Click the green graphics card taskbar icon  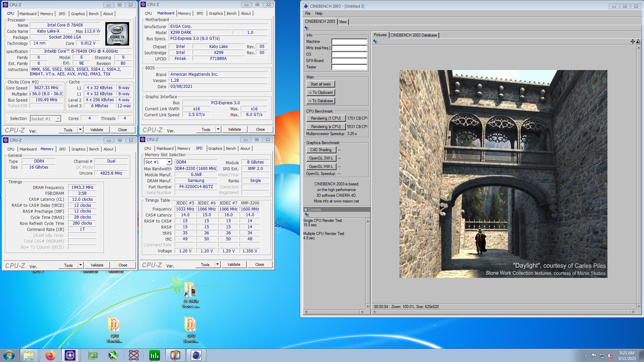93,355
